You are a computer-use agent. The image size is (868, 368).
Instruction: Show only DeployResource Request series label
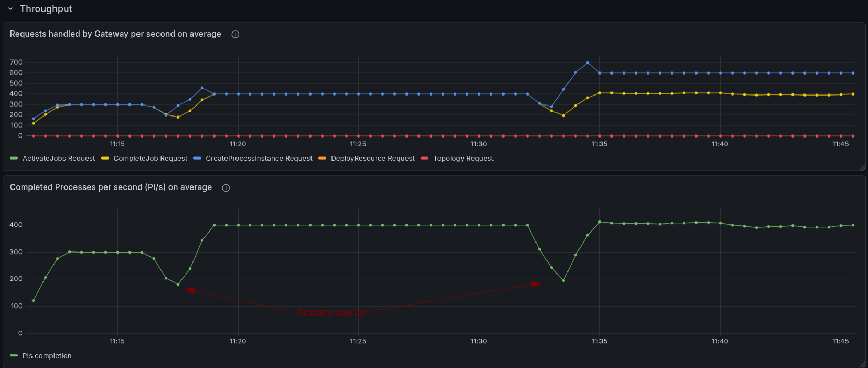(372, 159)
